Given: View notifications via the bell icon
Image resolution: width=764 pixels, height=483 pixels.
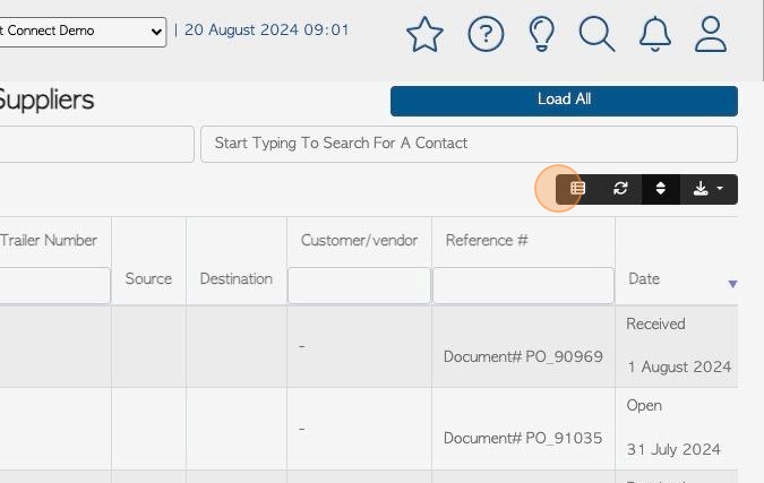Looking at the screenshot, I should [655, 34].
